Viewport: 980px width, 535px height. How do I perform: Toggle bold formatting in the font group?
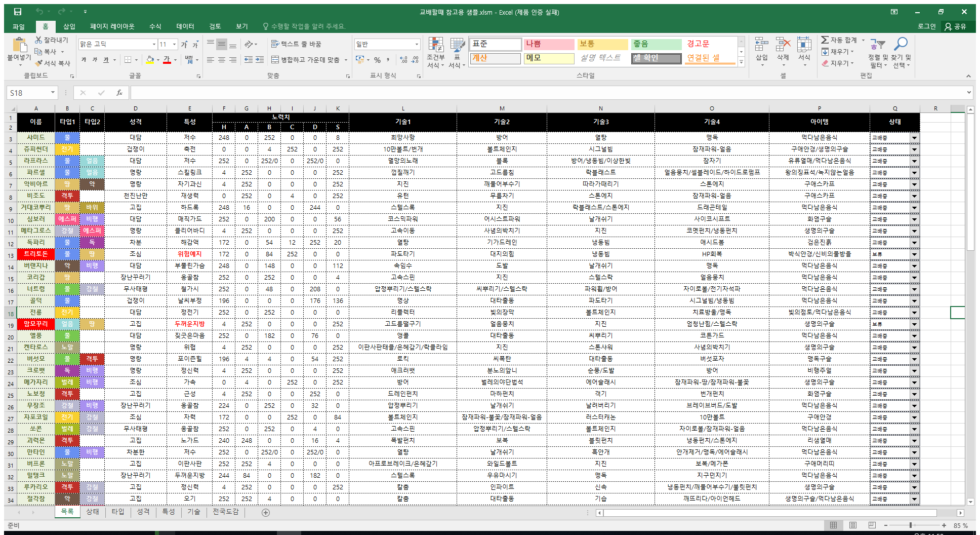click(84, 60)
